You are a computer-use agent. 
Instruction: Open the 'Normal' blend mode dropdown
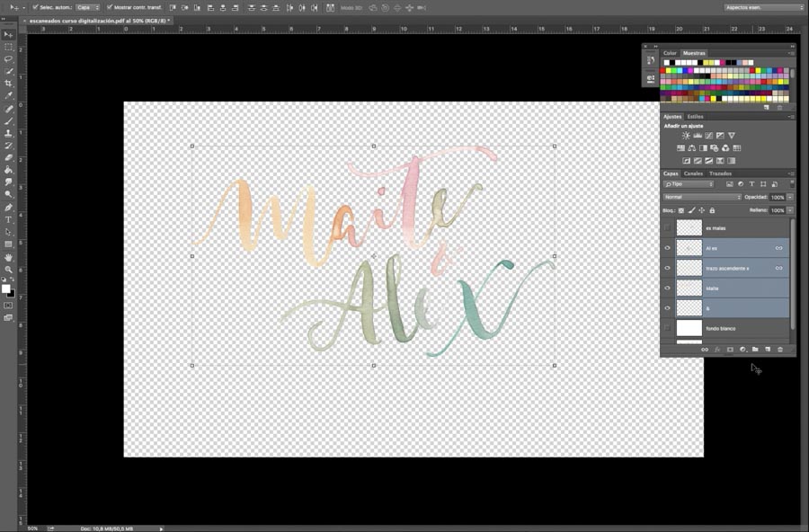point(702,197)
